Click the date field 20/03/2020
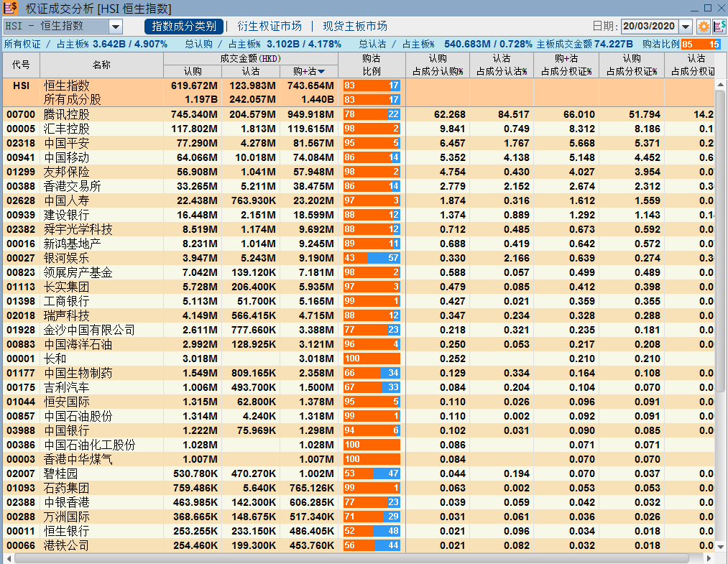 tap(650, 27)
